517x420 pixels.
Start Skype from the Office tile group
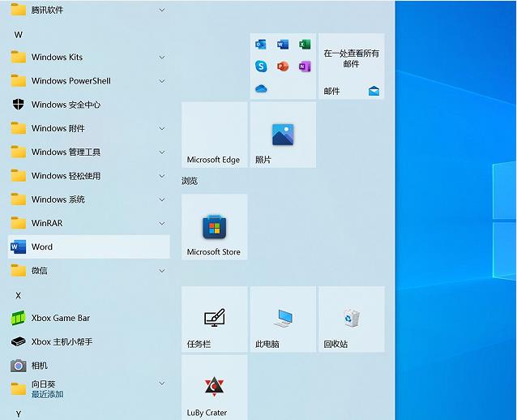pyautogui.click(x=261, y=66)
